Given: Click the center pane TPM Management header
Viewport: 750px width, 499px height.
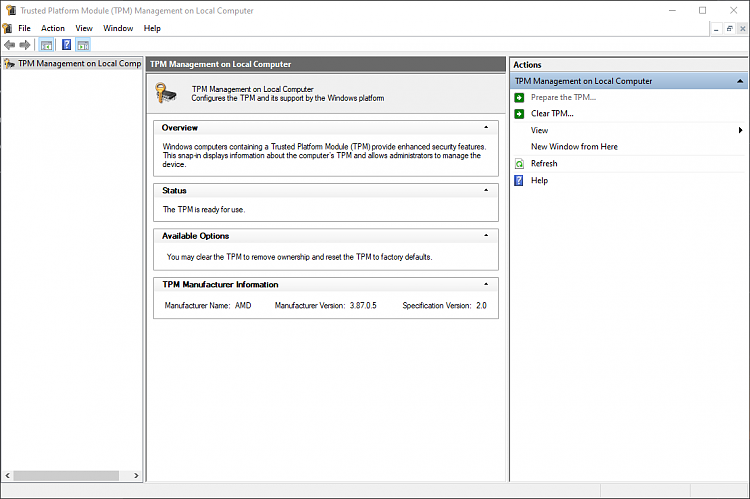Looking at the screenshot, I should [326, 64].
